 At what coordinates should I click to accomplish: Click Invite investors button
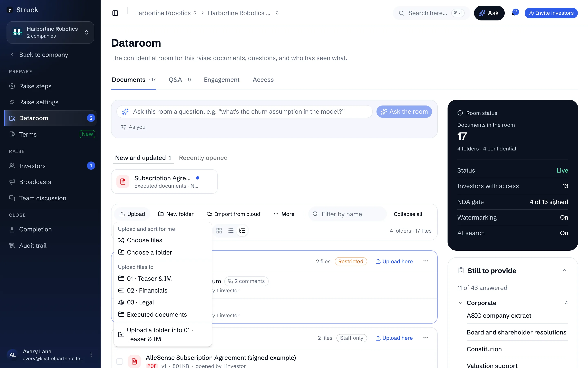pos(551,13)
